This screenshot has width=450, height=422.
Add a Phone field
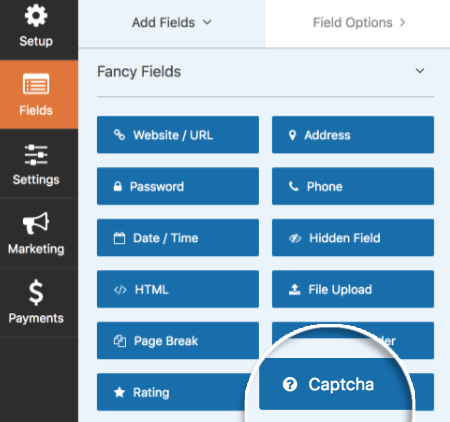(x=353, y=186)
